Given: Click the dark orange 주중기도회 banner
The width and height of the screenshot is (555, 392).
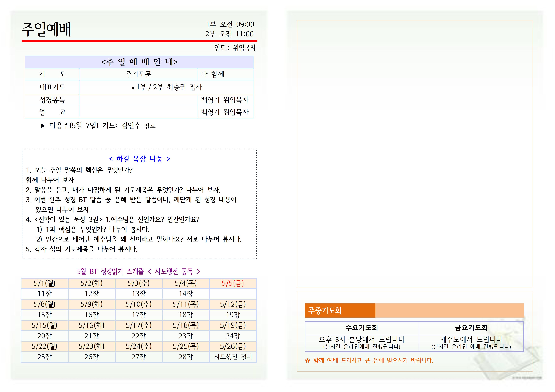Looking at the screenshot, I should 340,310.
